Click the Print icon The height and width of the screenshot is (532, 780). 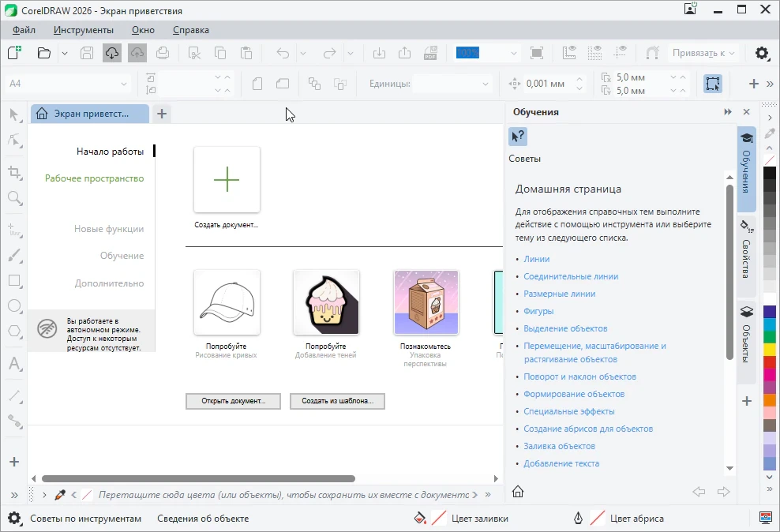point(163,53)
